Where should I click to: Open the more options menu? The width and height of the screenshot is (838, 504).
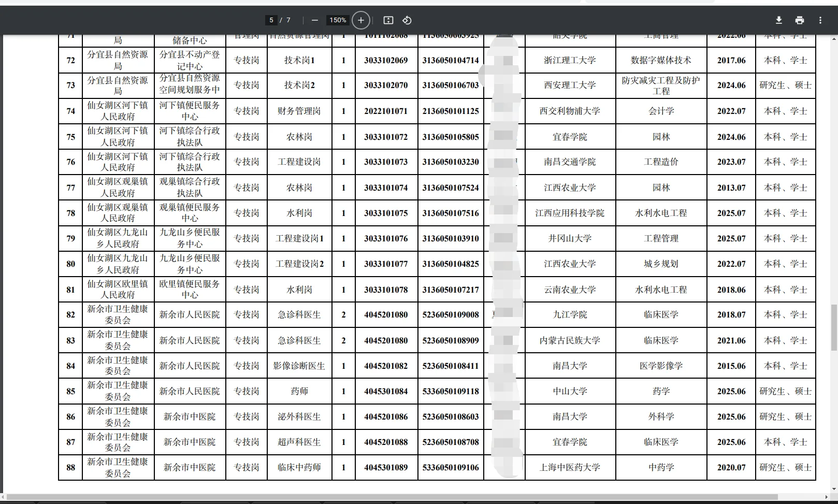(x=820, y=20)
